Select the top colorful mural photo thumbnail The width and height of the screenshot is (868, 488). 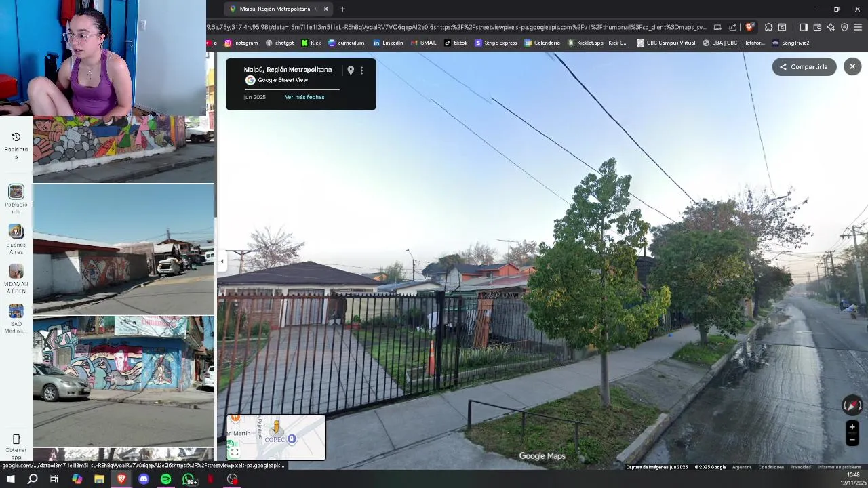click(123, 148)
